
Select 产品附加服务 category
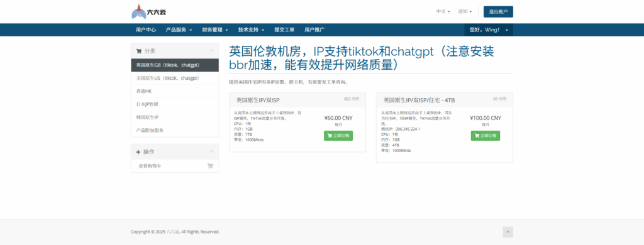175,131
